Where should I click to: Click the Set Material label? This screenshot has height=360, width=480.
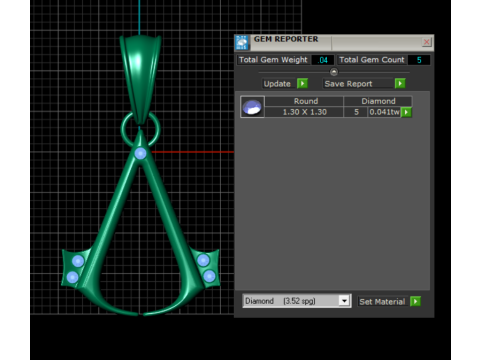click(382, 302)
